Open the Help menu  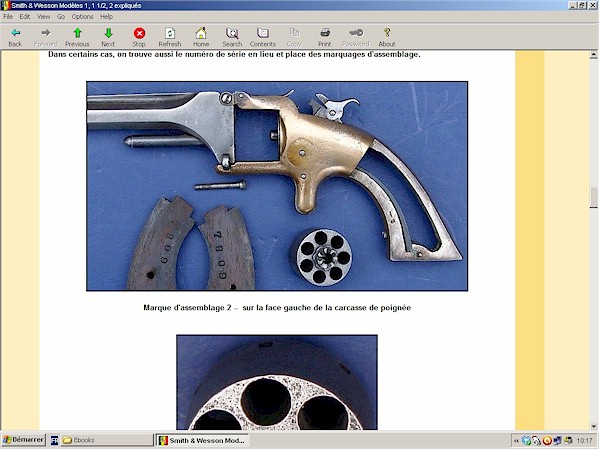pos(106,16)
